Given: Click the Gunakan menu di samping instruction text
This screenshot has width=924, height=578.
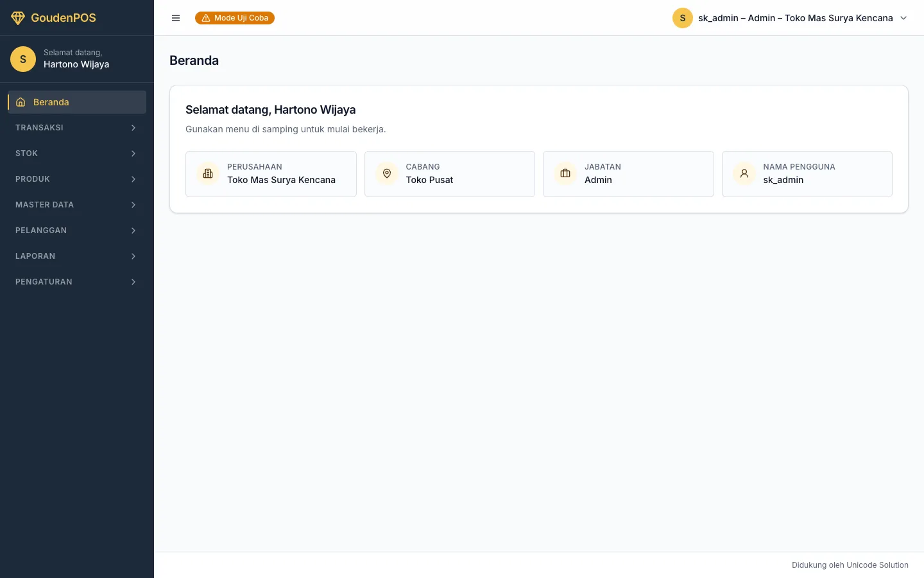Looking at the screenshot, I should coord(286,129).
